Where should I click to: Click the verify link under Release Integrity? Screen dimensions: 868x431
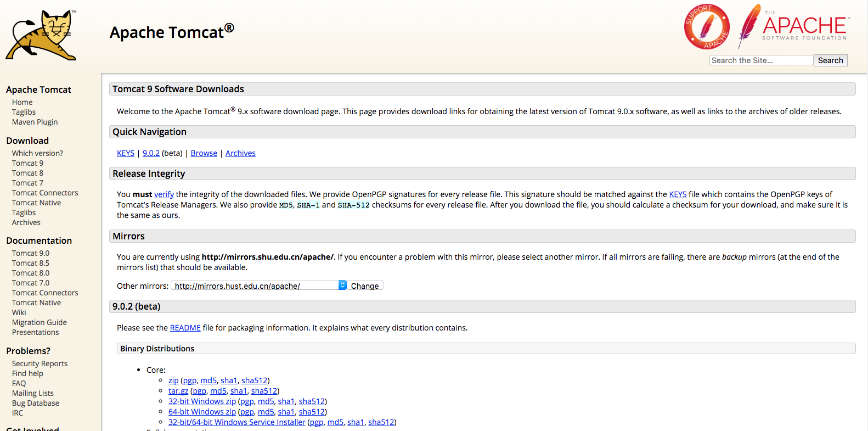(x=164, y=194)
